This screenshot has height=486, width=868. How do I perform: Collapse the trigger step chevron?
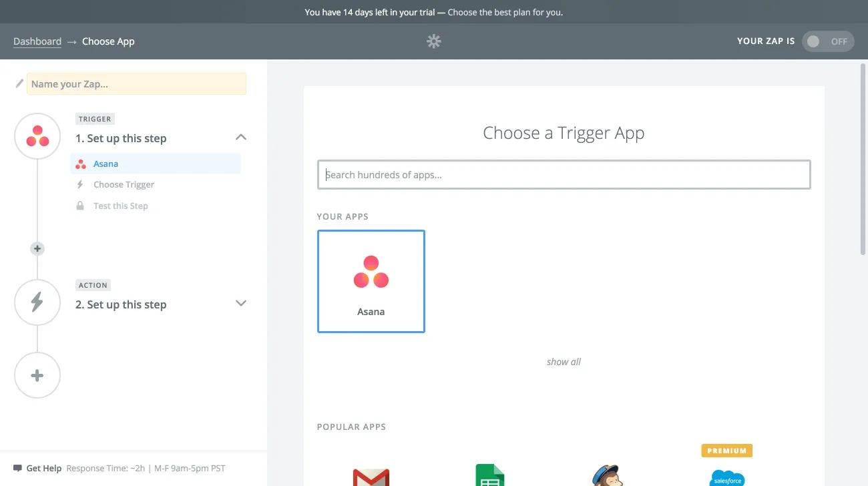[241, 137]
